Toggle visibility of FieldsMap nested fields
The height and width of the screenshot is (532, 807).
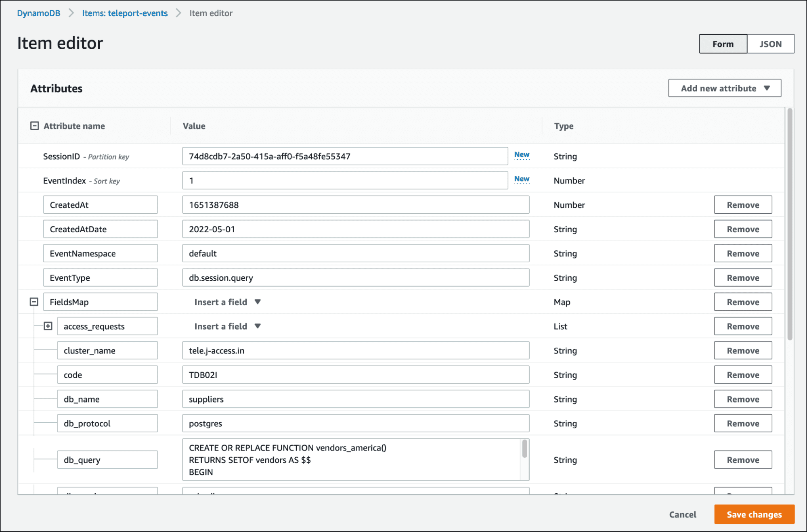tap(34, 302)
